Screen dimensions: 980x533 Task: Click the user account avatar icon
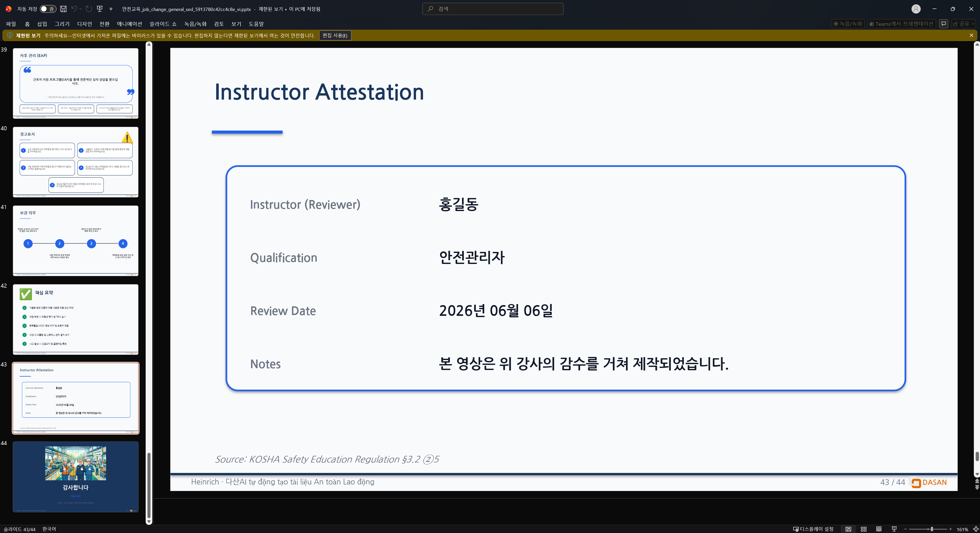pyautogui.click(x=916, y=9)
